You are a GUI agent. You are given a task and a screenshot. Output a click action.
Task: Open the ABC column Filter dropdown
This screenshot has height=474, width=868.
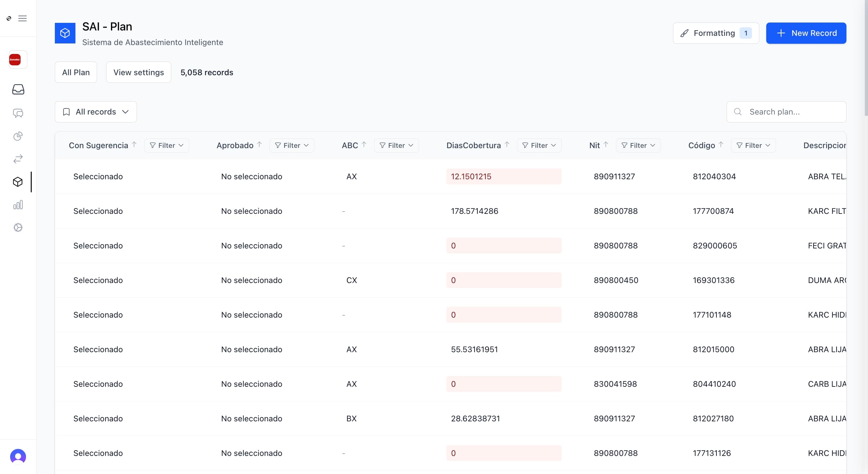pyautogui.click(x=396, y=145)
